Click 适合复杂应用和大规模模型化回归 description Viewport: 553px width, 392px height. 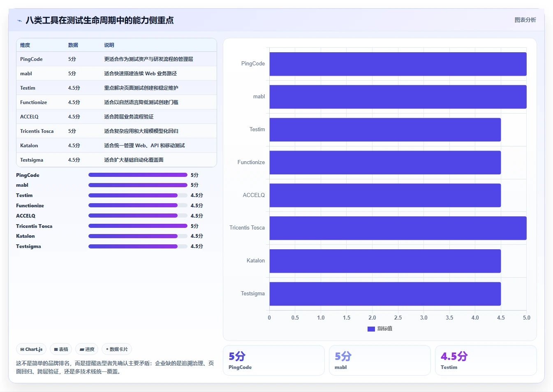[141, 131]
